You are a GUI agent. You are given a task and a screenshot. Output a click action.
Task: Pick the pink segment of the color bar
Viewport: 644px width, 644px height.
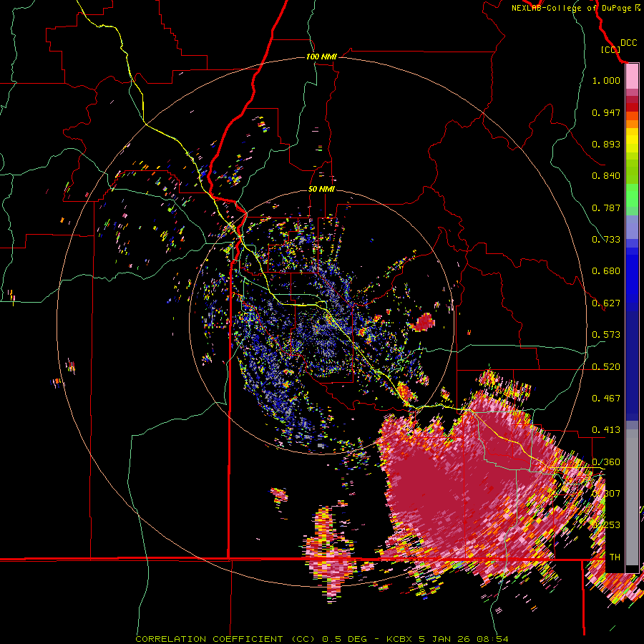(632, 77)
